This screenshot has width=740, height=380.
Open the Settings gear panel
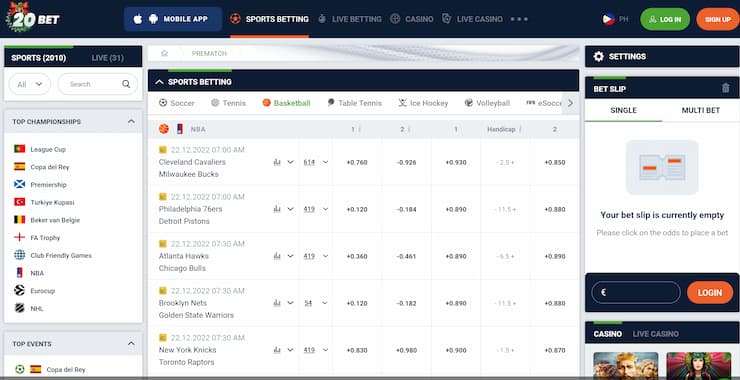point(598,57)
